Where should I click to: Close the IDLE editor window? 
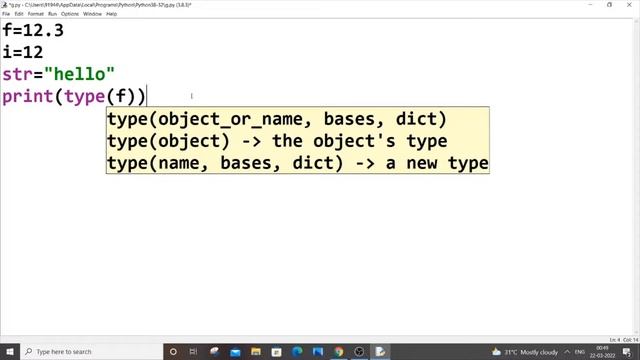[x=629, y=5]
